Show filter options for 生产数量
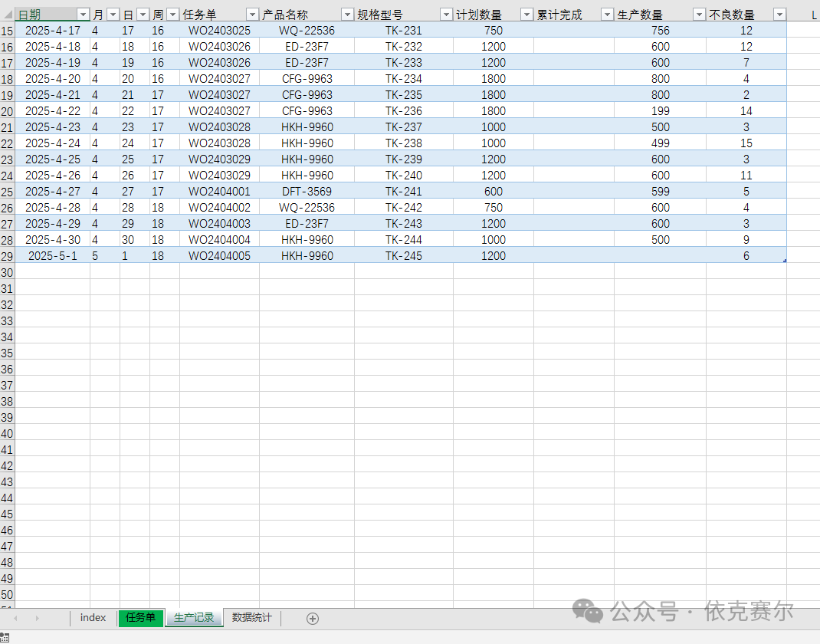820x644 pixels. [699, 15]
